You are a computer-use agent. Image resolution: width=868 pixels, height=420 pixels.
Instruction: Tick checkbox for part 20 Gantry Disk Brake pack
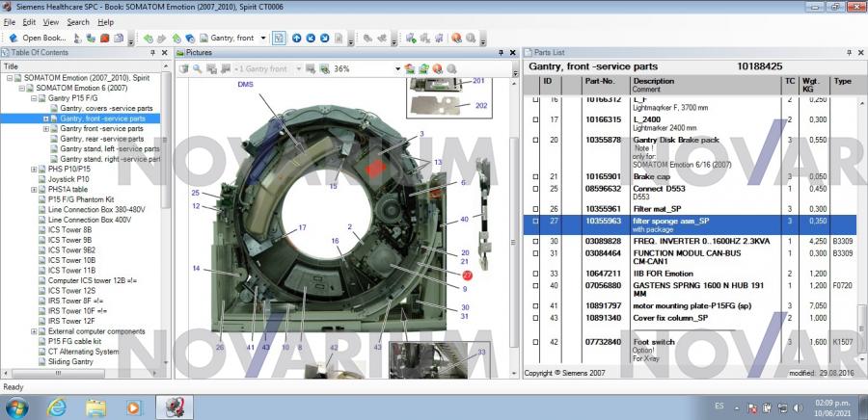535,140
